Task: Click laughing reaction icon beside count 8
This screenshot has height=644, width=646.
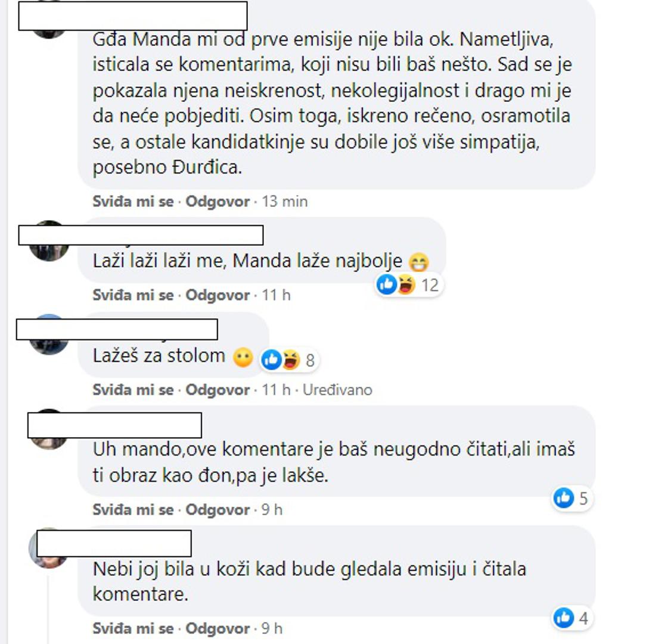Action: (x=291, y=360)
